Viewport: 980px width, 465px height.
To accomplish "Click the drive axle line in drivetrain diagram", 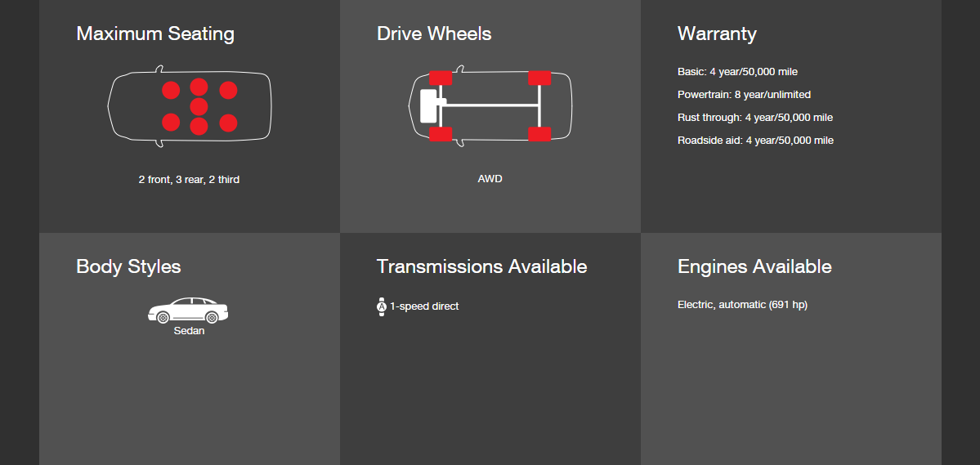I will [490, 105].
